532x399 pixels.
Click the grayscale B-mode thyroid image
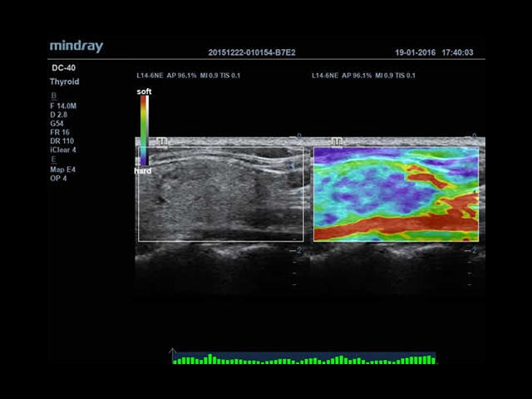pos(220,195)
